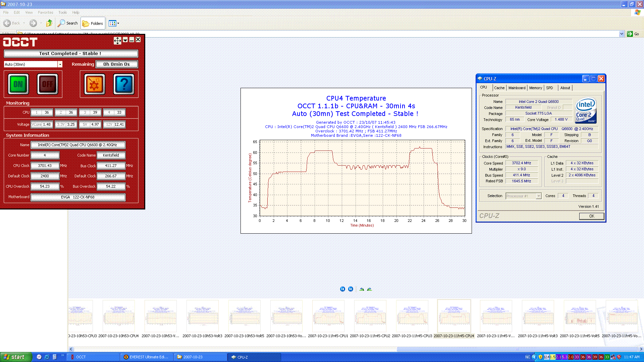644x362 pixels.
Task: Select thumbnail 2007-10-23-11h45-CPU3
Action: pos(412,318)
